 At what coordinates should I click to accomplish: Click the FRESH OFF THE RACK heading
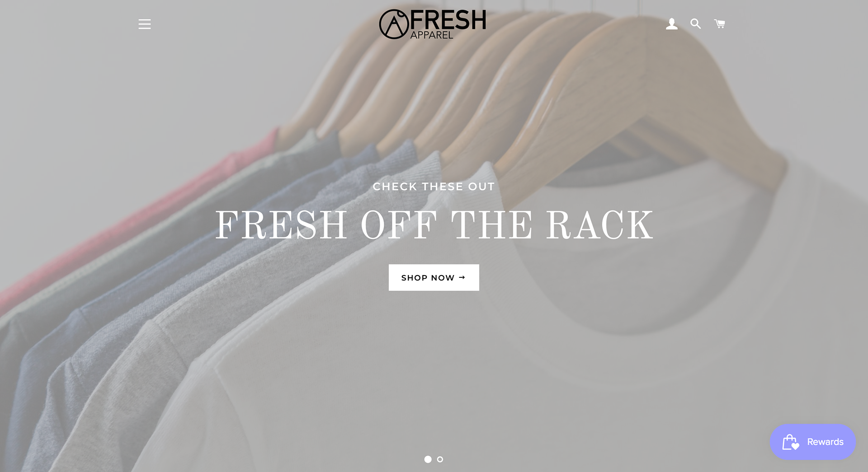point(434,225)
